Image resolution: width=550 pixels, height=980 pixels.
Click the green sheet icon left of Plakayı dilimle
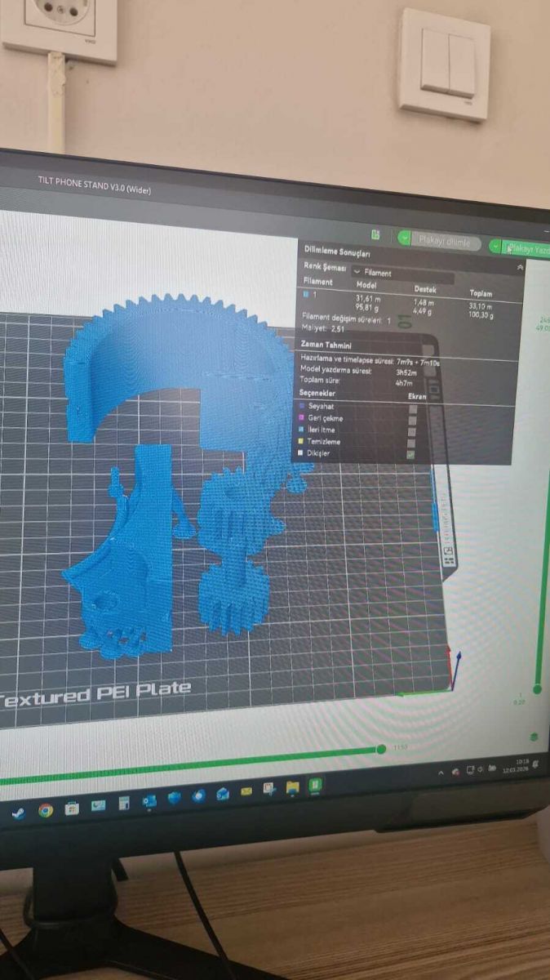(375, 234)
